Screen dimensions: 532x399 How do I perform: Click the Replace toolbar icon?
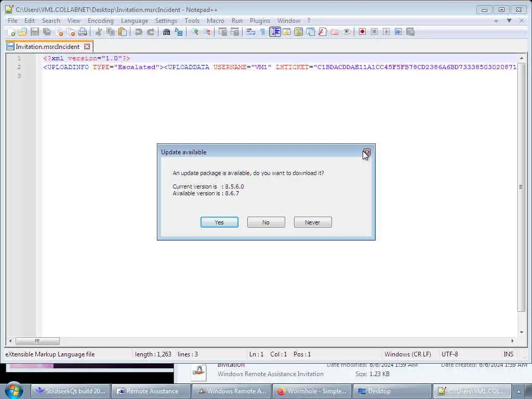[179, 32]
